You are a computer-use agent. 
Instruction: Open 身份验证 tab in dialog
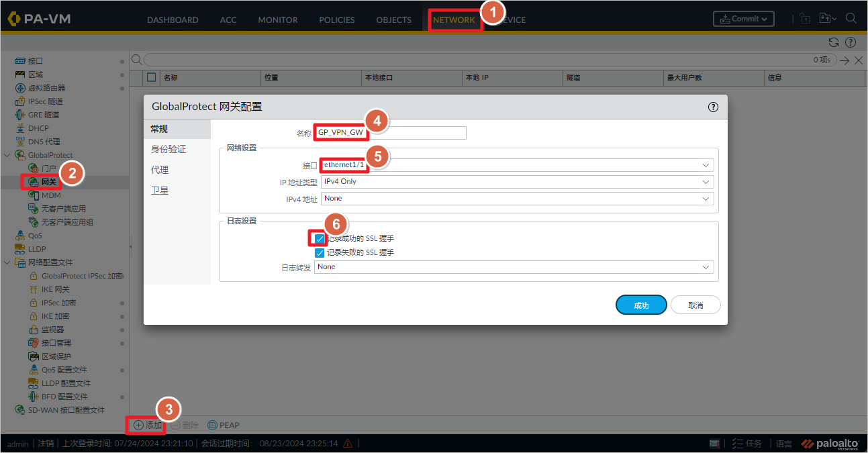(x=177, y=149)
